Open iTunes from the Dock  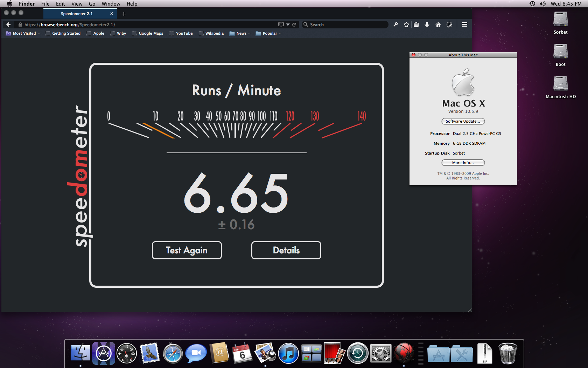click(288, 353)
